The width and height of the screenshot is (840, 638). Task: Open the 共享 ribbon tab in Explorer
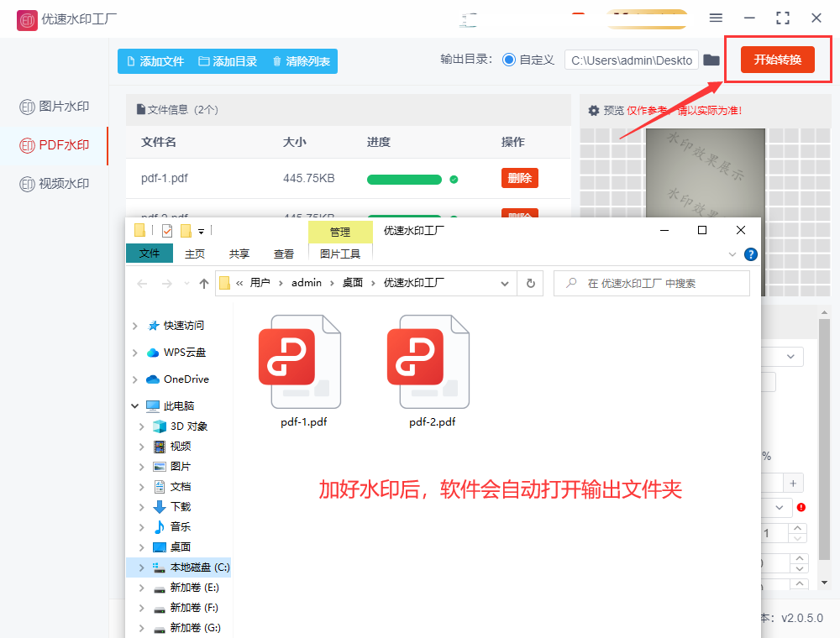(x=239, y=254)
